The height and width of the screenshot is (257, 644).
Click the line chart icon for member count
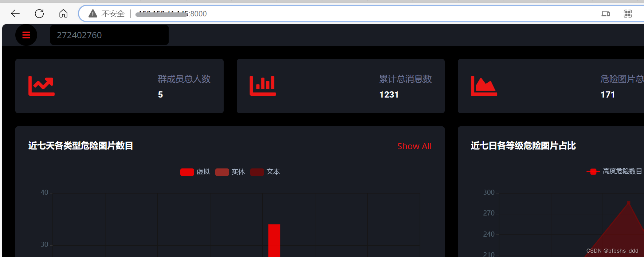point(42,86)
